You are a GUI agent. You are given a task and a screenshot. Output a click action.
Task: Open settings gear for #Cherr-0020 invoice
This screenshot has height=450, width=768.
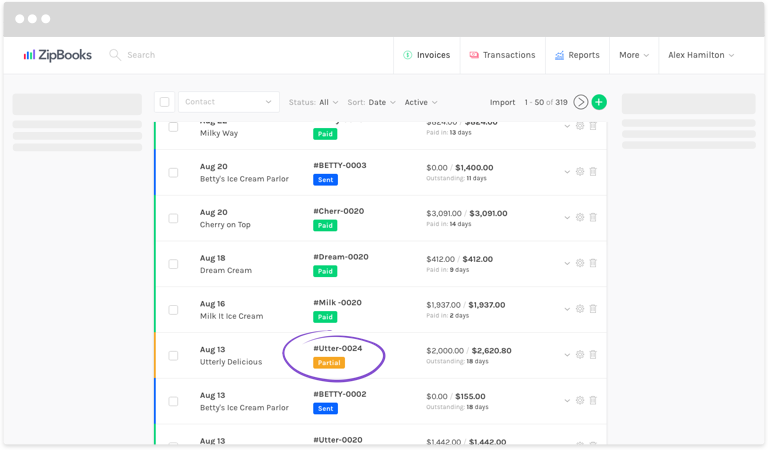click(x=580, y=217)
